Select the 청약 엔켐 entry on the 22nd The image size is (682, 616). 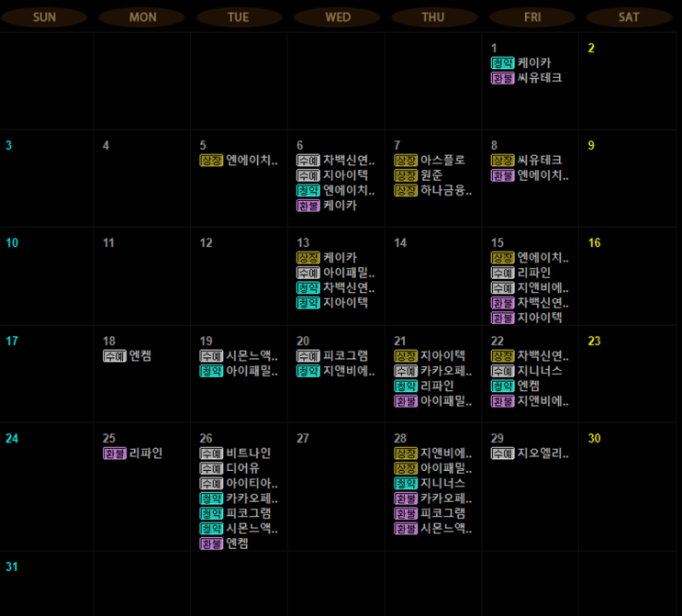tap(515, 386)
